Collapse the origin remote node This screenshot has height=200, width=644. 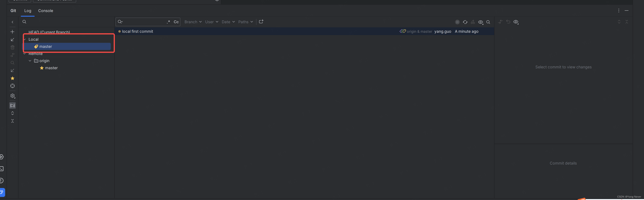coord(30,61)
